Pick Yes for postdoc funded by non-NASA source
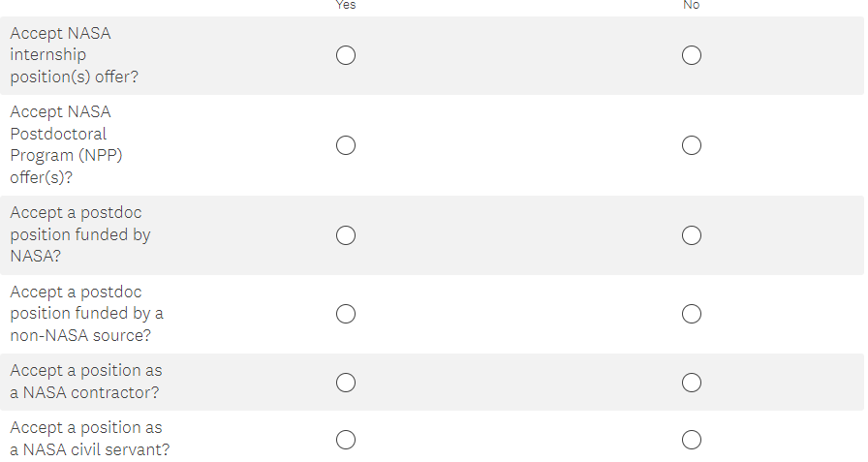Screen dimensions: 868x462 tap(346, 314)
